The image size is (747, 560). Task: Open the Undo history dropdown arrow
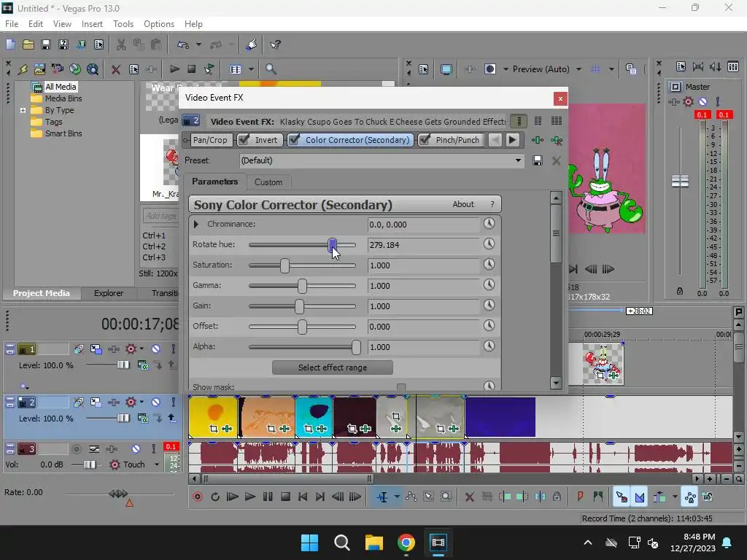[x=198, y=44]
